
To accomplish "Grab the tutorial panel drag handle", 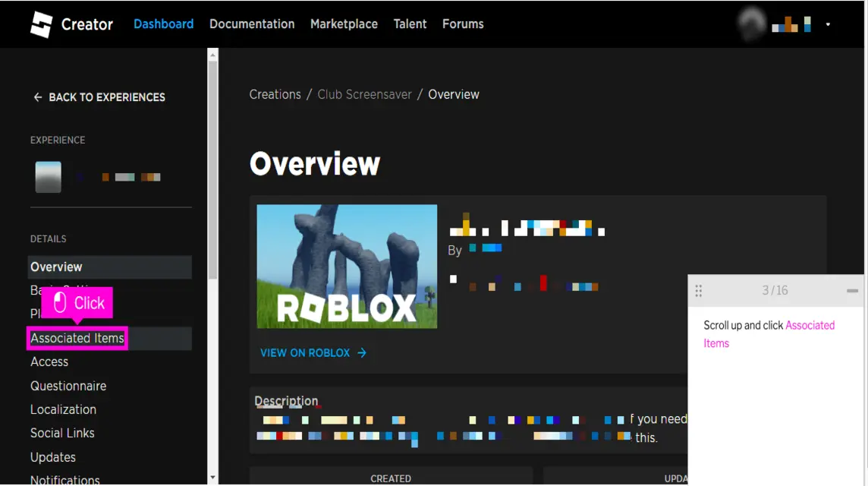I will (x=699, y=291).
